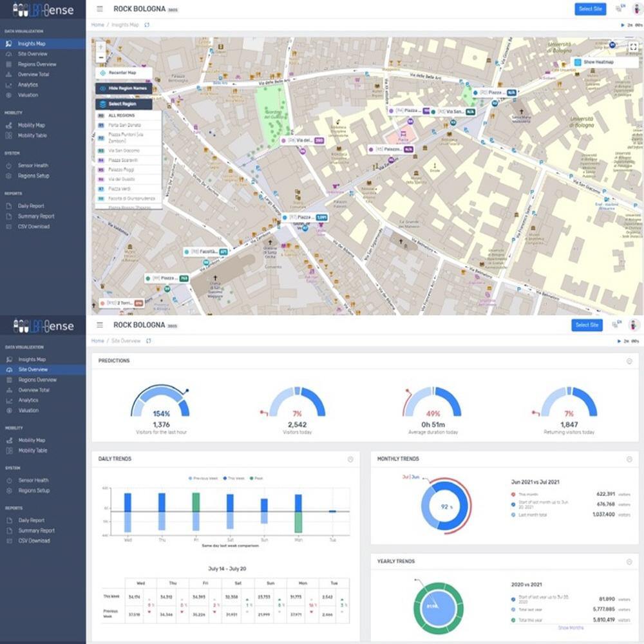This screenshot has width=644, height=644.
Task: Click refresh icon beside Insights Map breadcrumb
Action: [147, 25]
